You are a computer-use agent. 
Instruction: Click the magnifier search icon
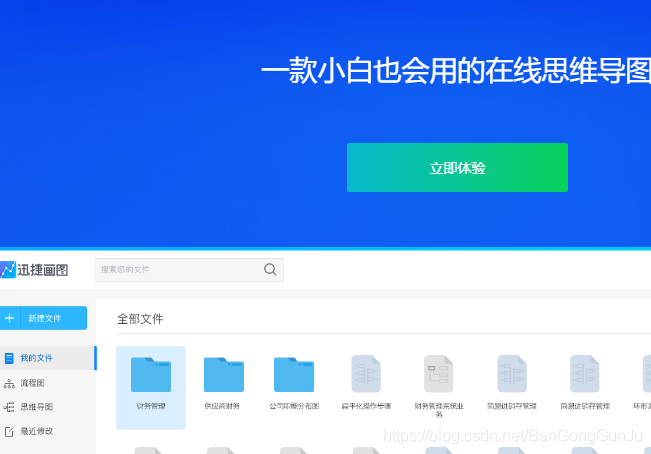click(x=270, y=270)
